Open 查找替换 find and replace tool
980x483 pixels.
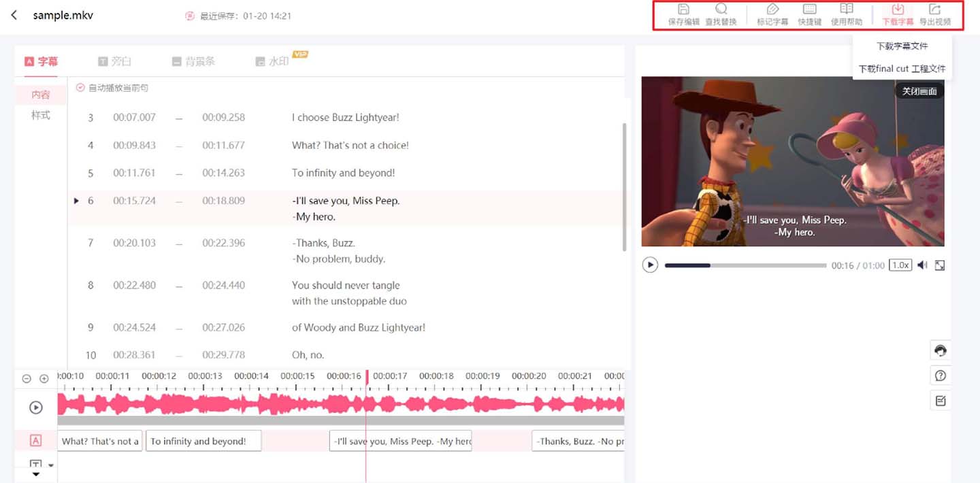point(721,10)
